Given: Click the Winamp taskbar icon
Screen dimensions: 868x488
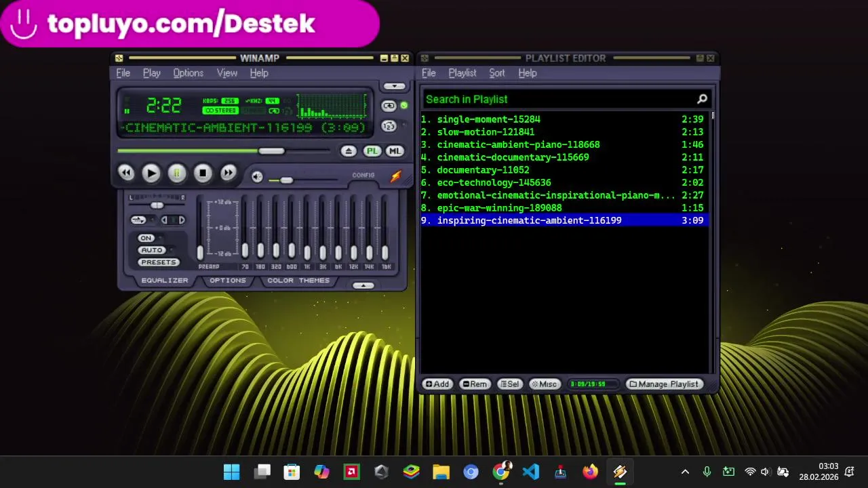Looking at the screenshot, I should click(x=620, y=472).
